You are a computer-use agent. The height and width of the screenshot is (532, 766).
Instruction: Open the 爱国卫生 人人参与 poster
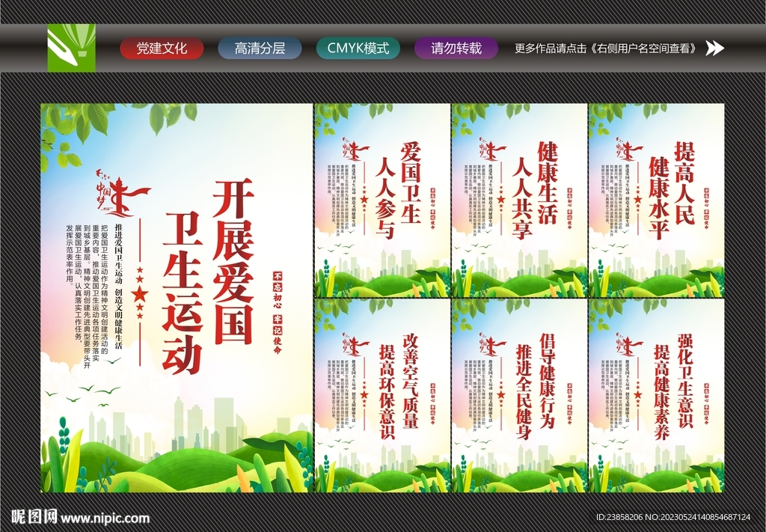(x=382, y=201)
